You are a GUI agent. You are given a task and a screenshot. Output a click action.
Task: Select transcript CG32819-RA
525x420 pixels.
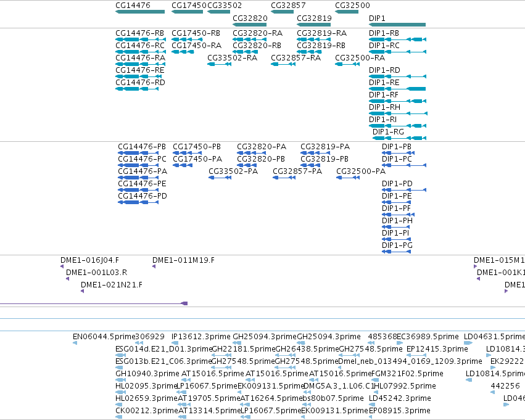[322, 33]
